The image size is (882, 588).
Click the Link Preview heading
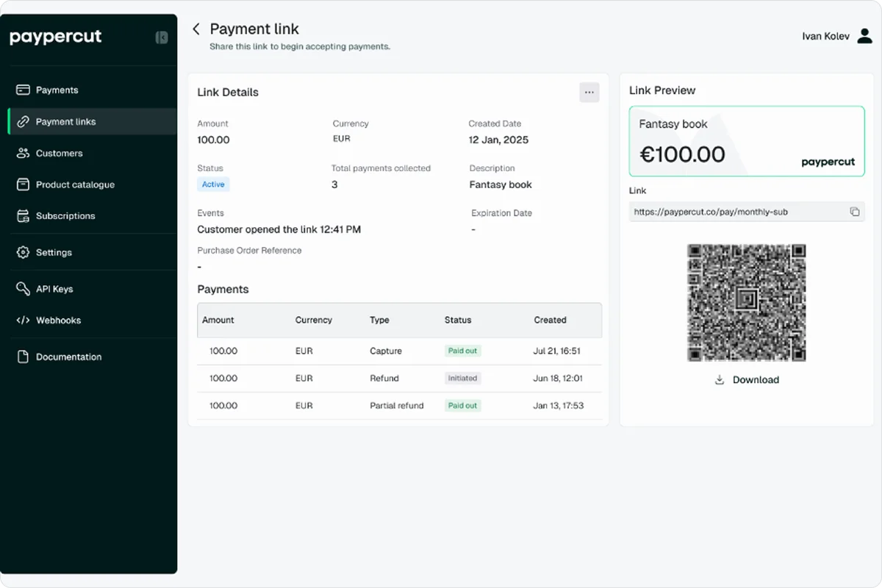pyautogui.click(x=662, y=90)
